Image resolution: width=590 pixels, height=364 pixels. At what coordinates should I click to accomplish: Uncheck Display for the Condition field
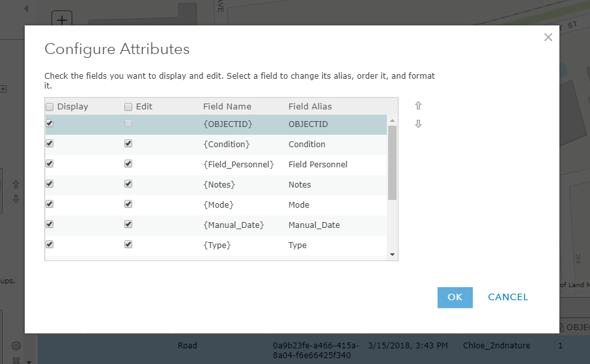click(x=50, y=144)
